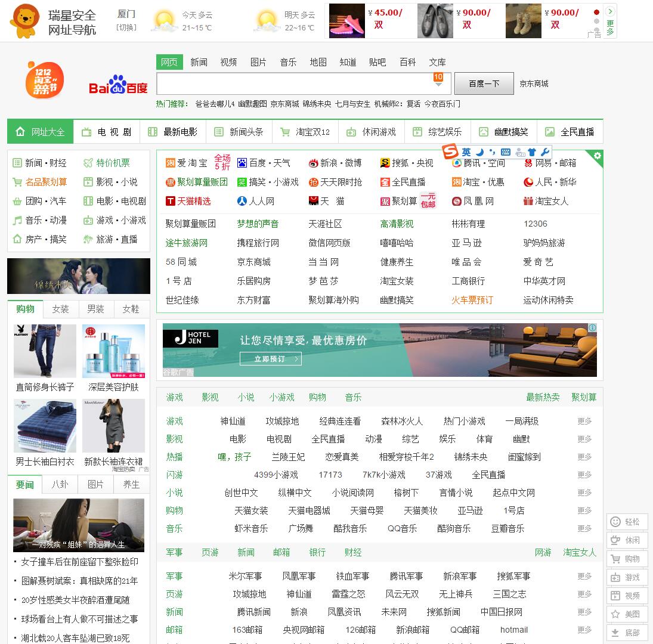
Task: Switch to 电视剧 nav tab
Action: tap(107, 132)
